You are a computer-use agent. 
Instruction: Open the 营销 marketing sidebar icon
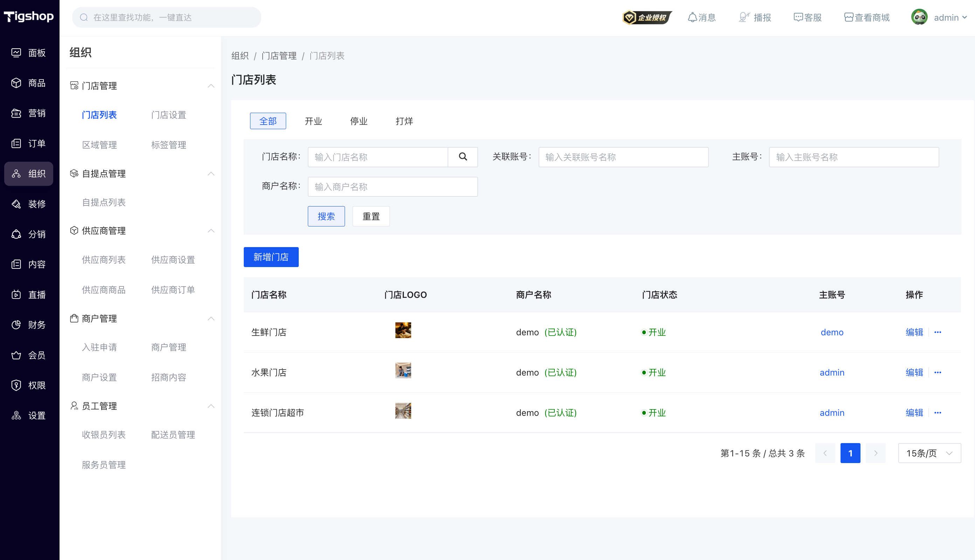coord(16,113)
